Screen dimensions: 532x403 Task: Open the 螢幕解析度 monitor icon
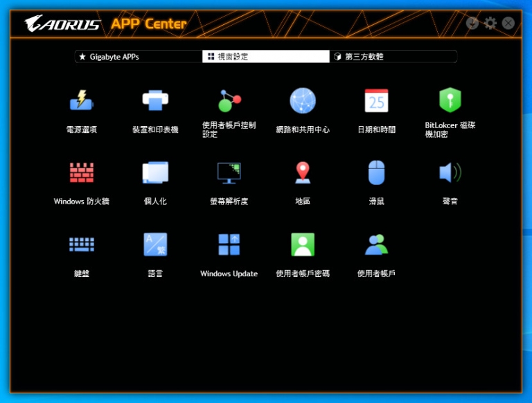[229, 173]
